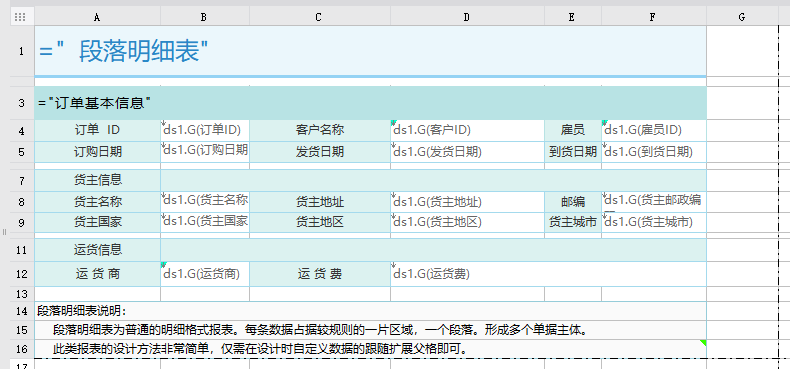This screenshot has width=790, height=369.
Task: Click the select-all grid corner icon
Action: tap(20, 17)
